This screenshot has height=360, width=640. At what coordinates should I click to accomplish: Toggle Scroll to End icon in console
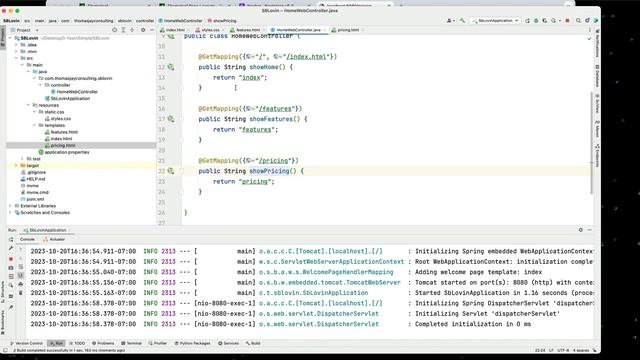pos(20,276)
